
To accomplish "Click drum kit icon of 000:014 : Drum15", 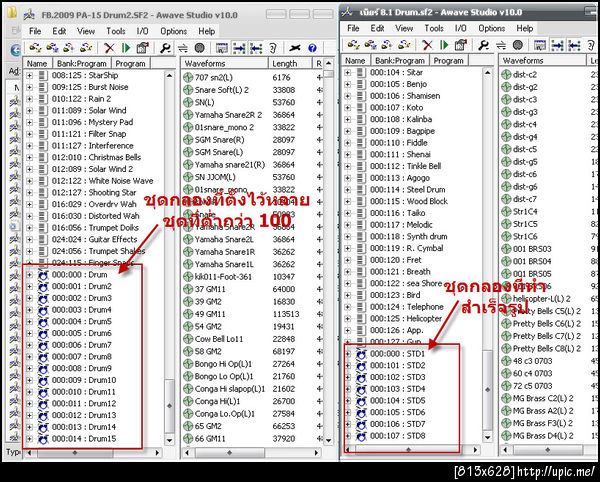I will point(43,439).
